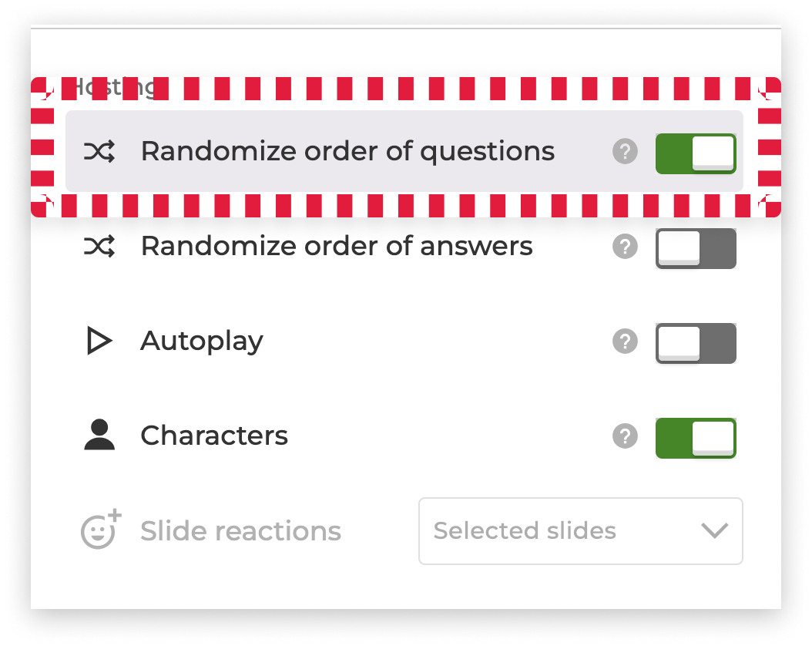Enable the Randomize order of answers toggle
812x646 pixels.
696,248
